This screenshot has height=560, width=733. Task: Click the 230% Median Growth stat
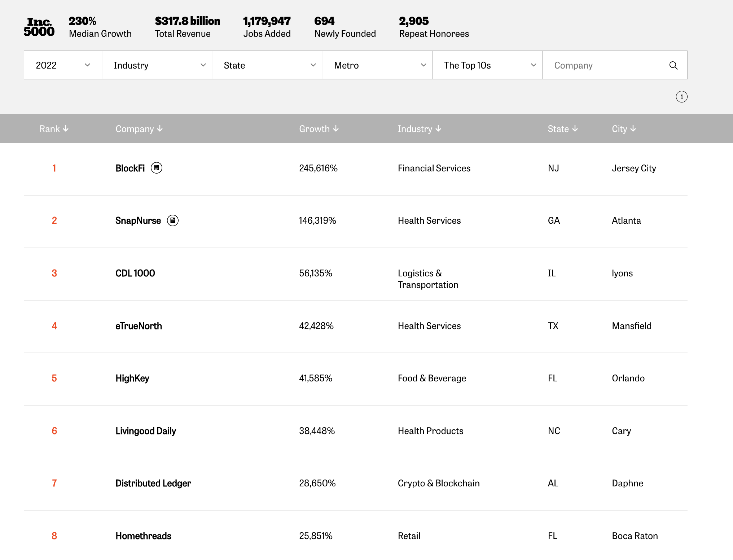(x=100, y=27)
